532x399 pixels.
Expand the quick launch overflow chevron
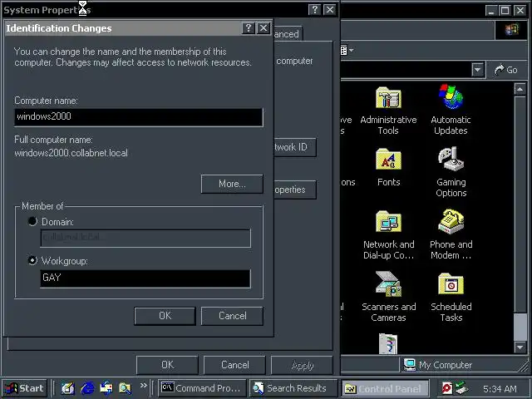(144, 386)
